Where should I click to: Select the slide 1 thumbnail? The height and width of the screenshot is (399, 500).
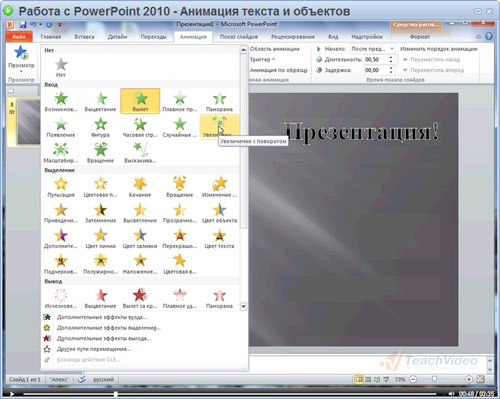pos(28,122)
